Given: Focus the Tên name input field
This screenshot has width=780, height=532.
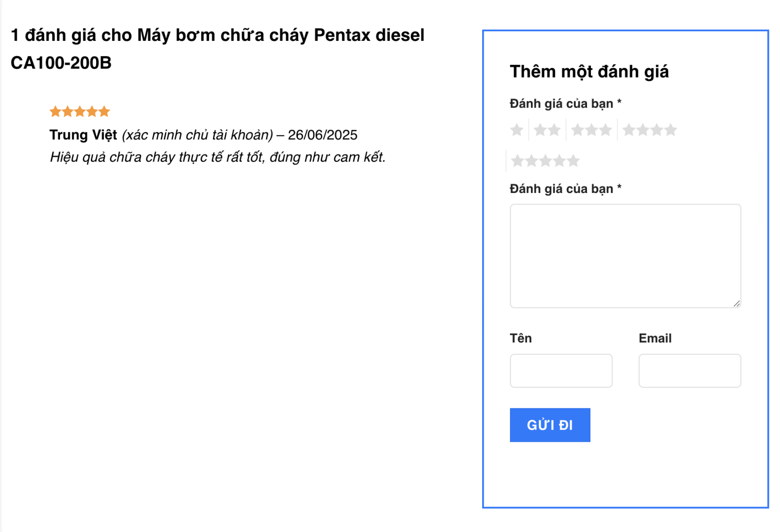Looking at the screenshot, I should pos(561,371).
